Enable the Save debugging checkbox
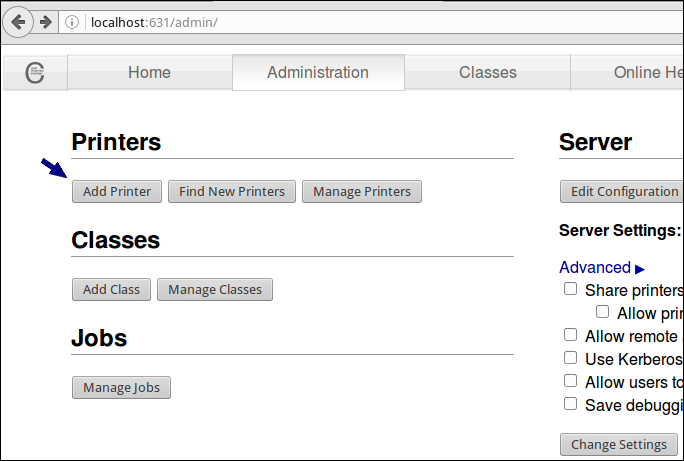This screenshot has height=461, width=684. click(x=571, y=404)
